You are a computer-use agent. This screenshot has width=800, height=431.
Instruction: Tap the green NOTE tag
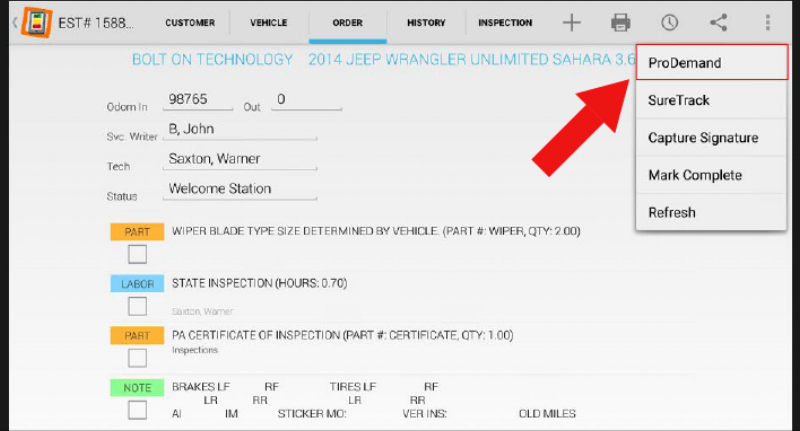tap(137, 388)
